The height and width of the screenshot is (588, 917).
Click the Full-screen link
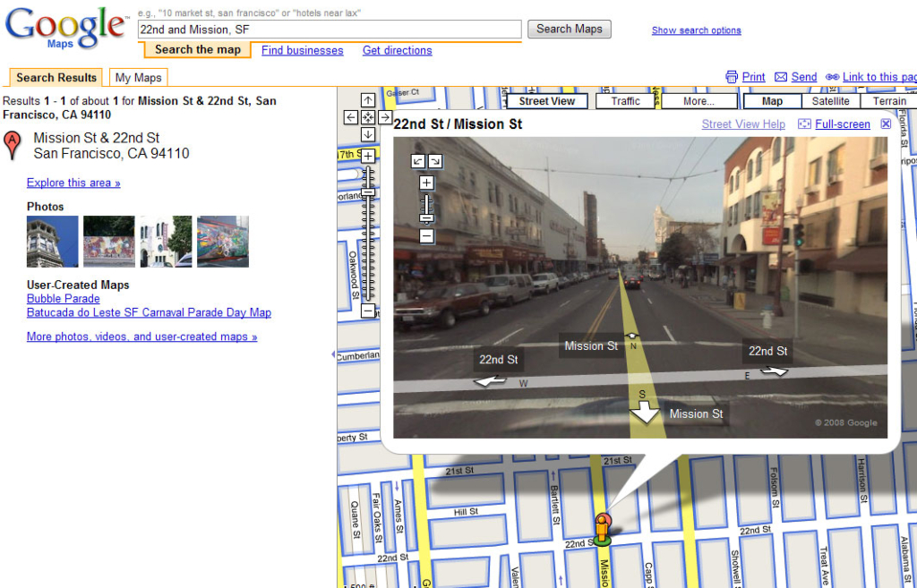click(843, 124)
